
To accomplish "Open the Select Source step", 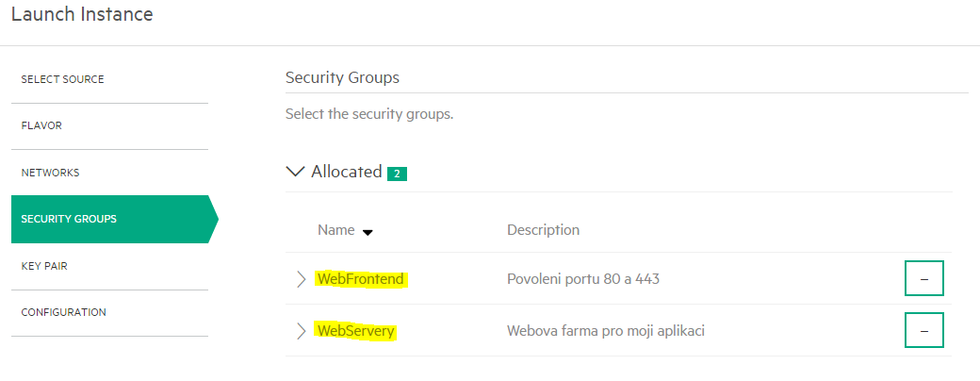I will point(62,79).
